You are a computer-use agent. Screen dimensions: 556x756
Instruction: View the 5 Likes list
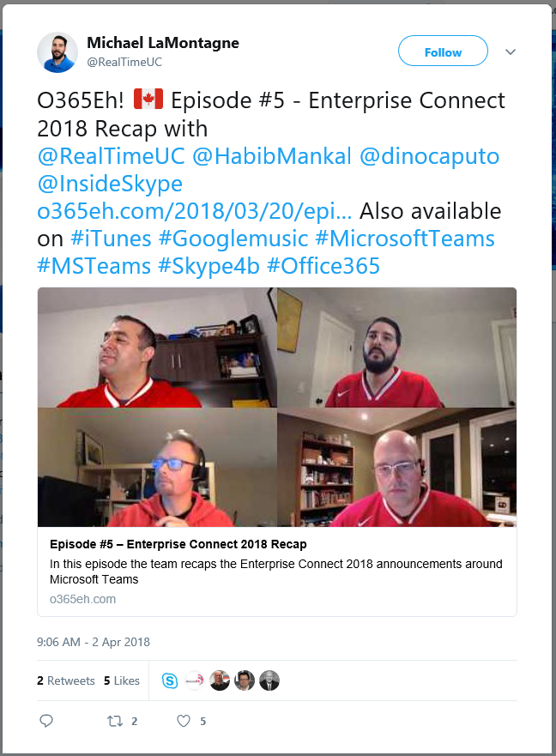[x=122, y=680]
